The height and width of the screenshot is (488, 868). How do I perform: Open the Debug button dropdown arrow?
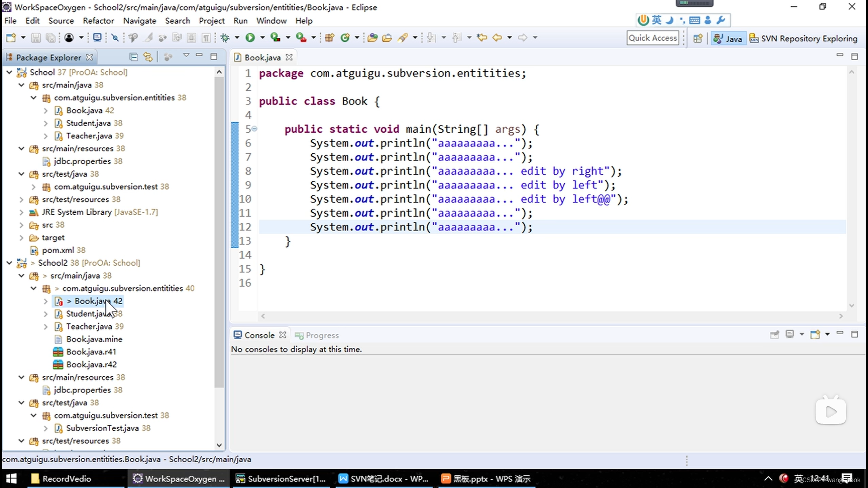pos(237,38)
